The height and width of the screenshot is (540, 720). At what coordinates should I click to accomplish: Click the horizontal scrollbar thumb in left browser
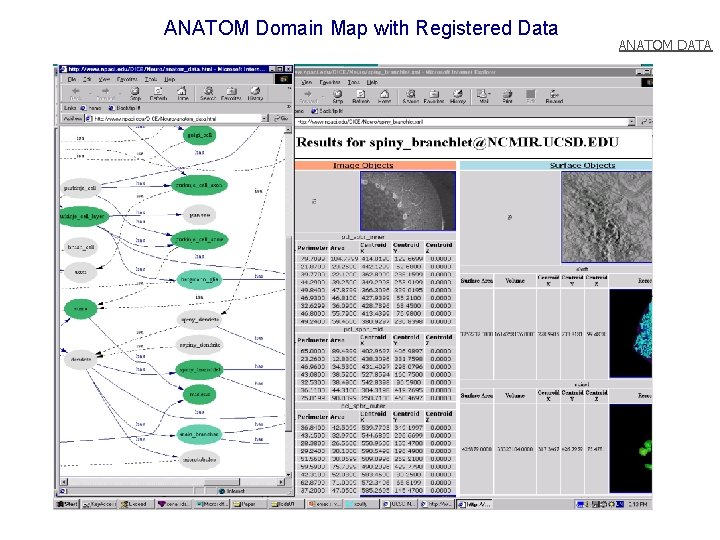pos(222,482)
